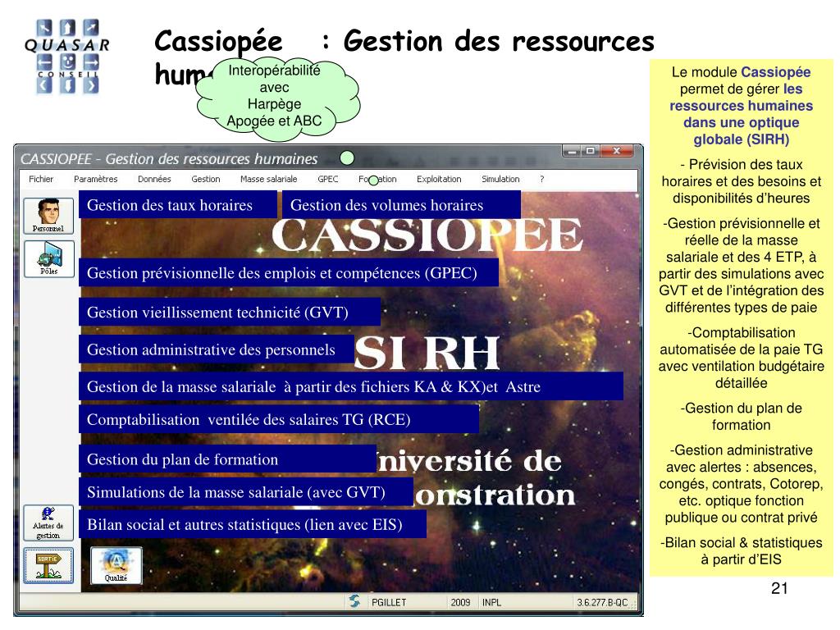Click the CASSIOPEE window title bar text
840x630 pixels.
point(169,158)
